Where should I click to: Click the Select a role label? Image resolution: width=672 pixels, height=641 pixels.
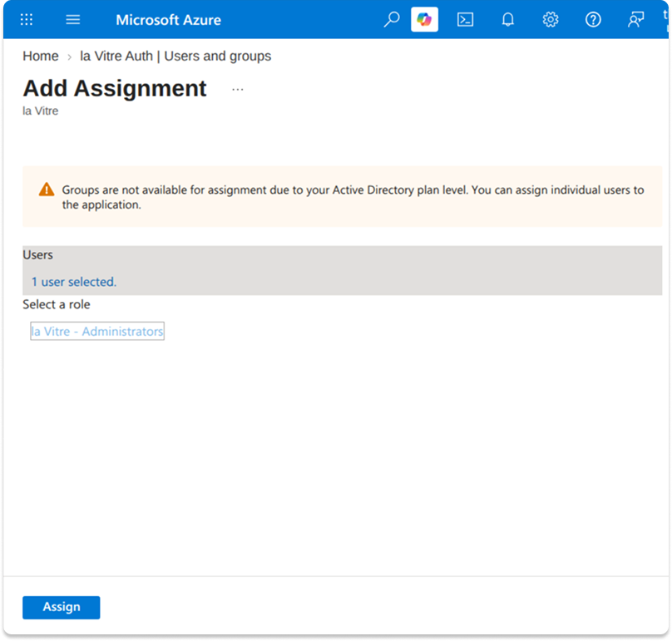57,304
